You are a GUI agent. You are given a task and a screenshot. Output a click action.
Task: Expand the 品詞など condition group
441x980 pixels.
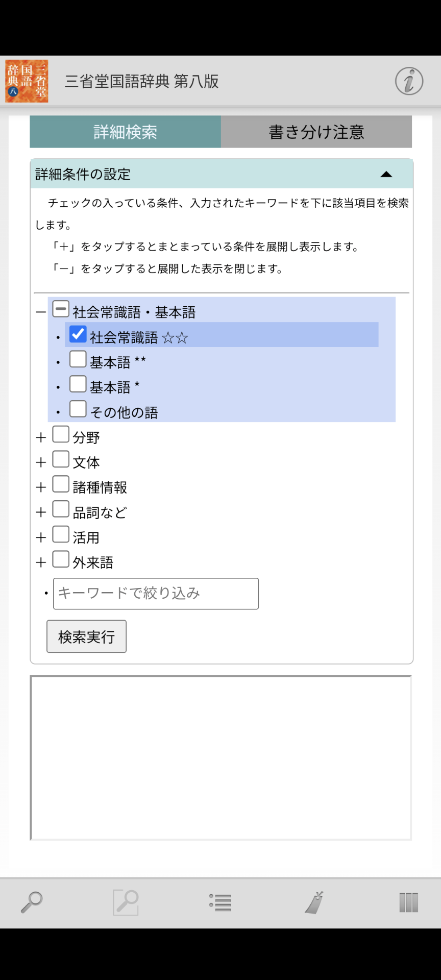[x=41, y=512]
